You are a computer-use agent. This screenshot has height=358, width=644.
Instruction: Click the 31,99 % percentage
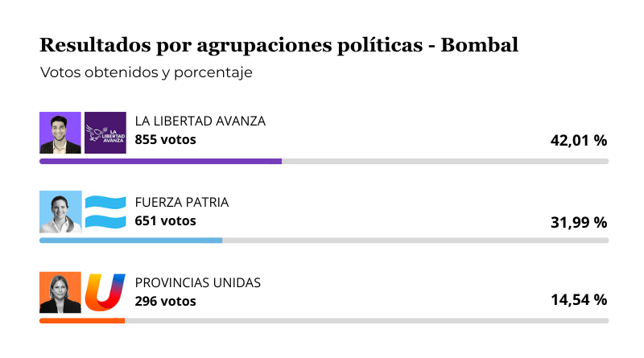(578, 221)
